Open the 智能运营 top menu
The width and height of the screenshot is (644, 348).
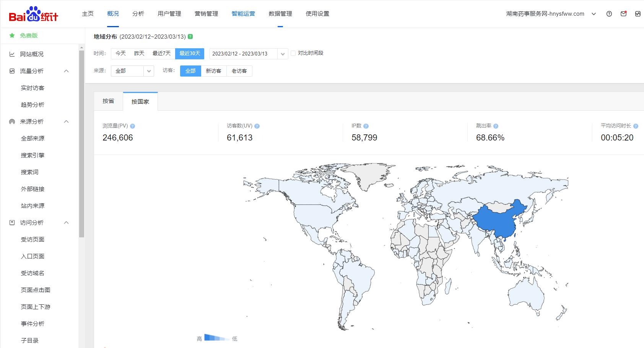tap(243, 14)
